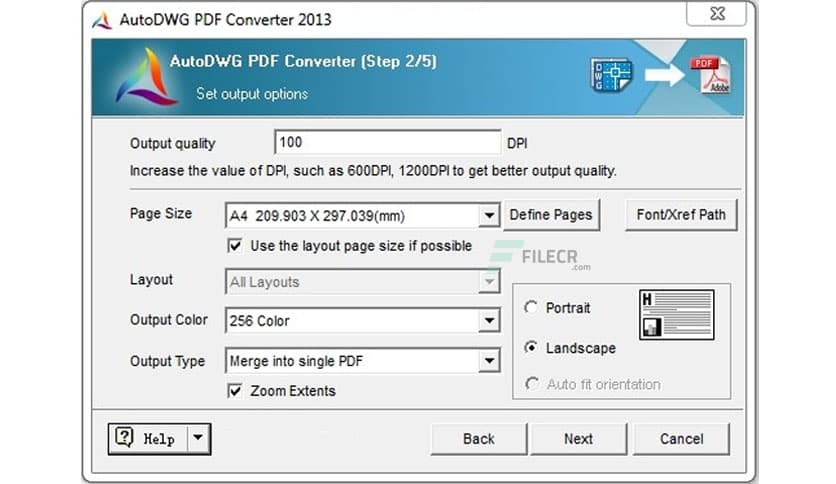This screenshot has width=836, height=484.
Task: Click the 'Output Type' label
Action: point(167,361)
